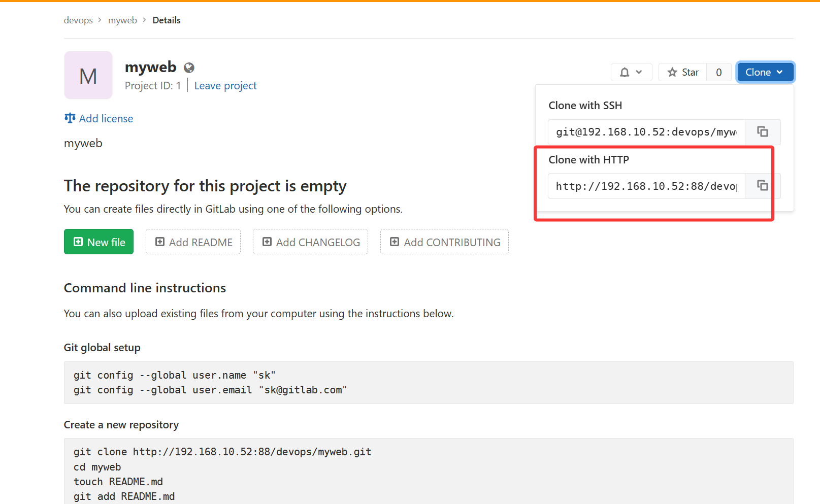
Task: Click the star count number 0
Action: click(718, 73)
